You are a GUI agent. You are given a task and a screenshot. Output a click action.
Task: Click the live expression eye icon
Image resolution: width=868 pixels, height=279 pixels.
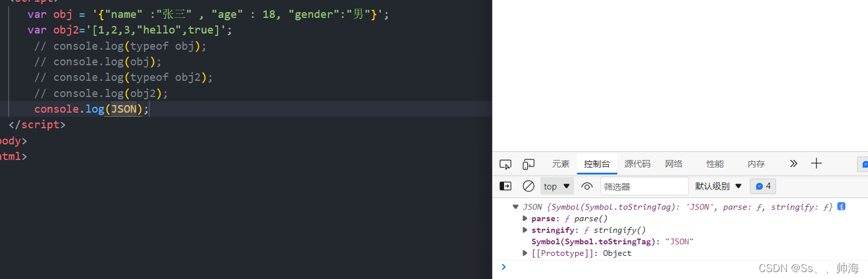(587, 186)
